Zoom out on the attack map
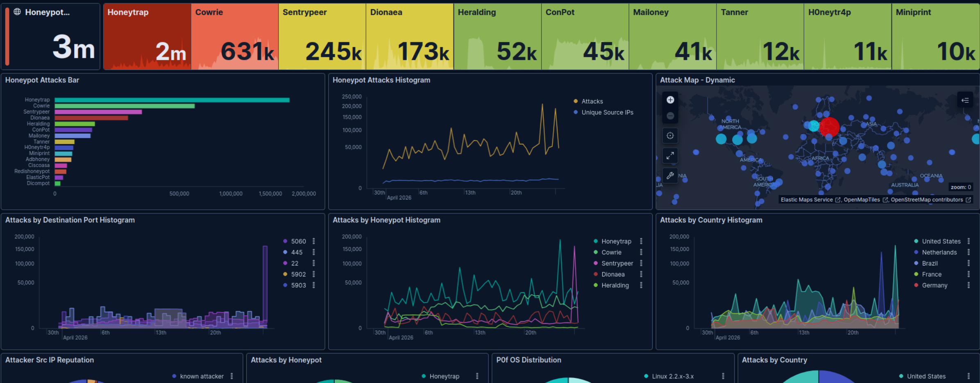 670,116
